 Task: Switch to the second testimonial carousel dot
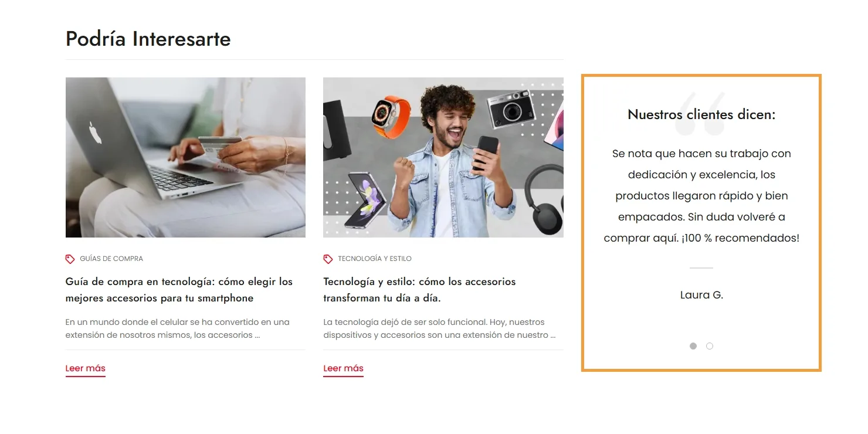[710, 346]
